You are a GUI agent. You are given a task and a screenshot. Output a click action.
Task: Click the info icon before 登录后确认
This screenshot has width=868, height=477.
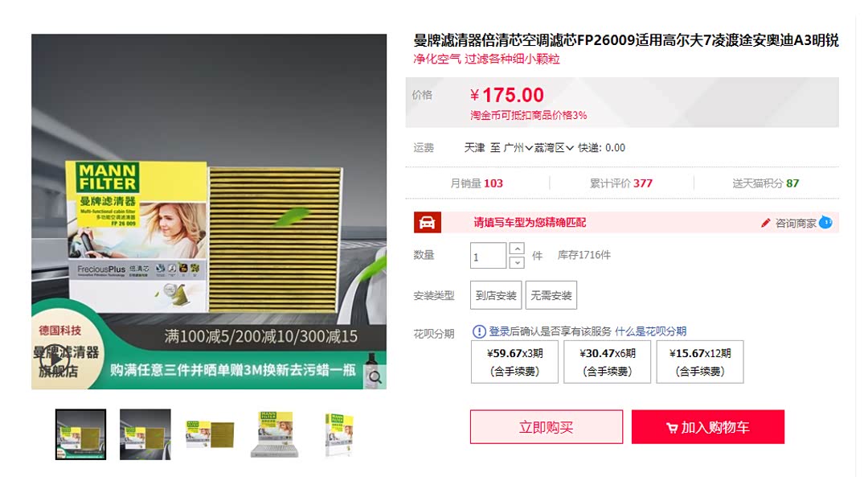point(479,331)
